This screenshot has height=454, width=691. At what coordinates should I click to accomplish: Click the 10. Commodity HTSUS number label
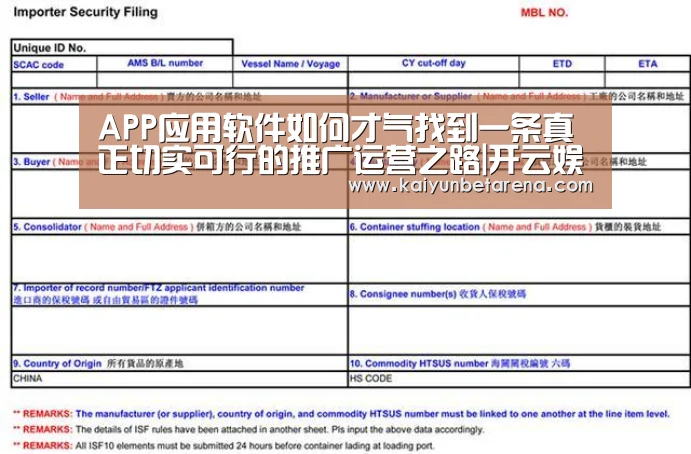(460, 364)
